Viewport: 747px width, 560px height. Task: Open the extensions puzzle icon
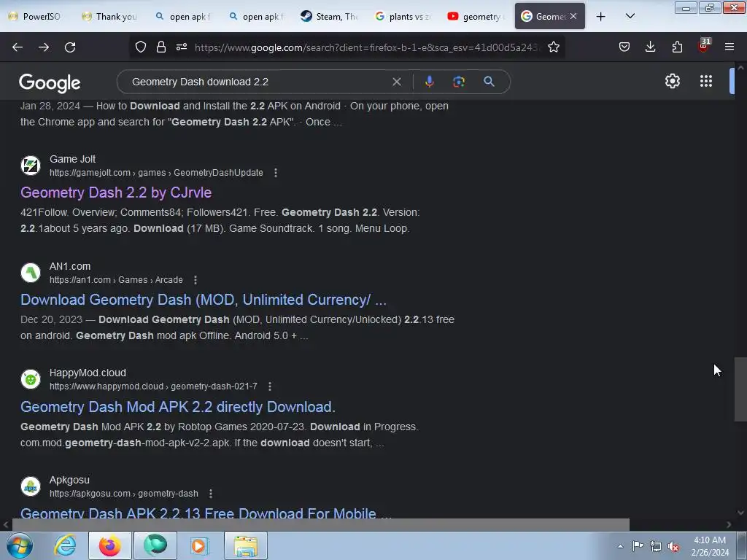[x=677, y=47]
